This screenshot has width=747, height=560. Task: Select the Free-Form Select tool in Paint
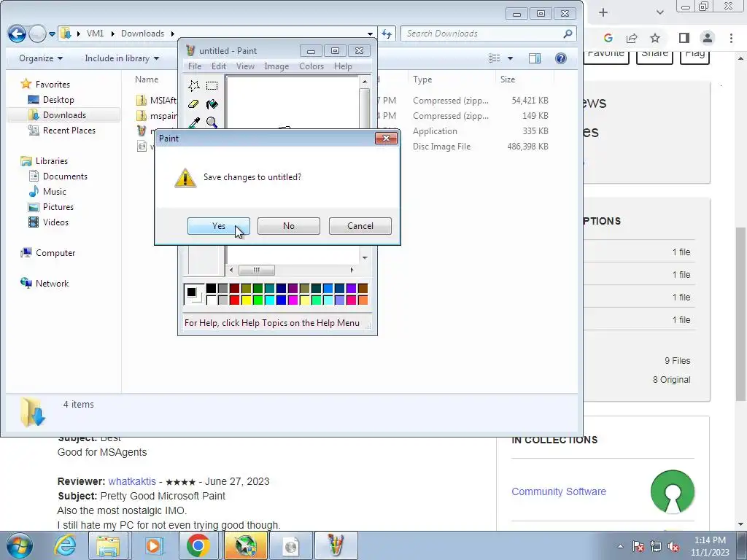tap(193, 86)
